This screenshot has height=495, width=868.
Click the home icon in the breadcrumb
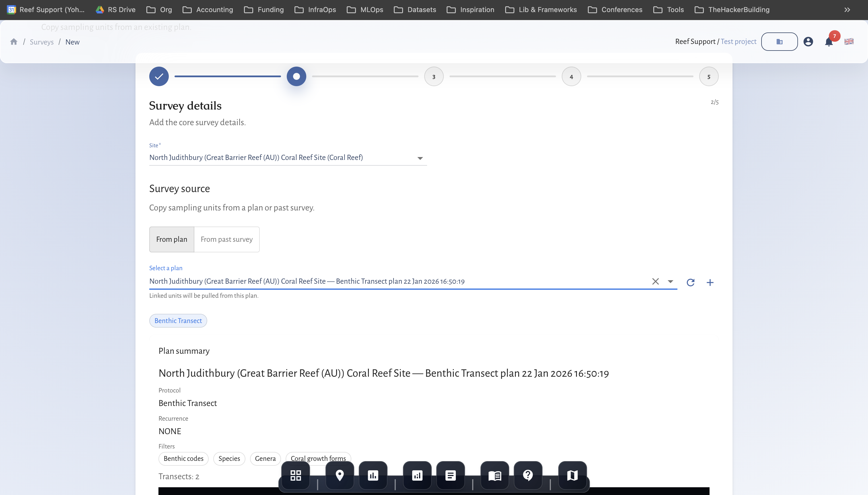click(x=13, y=42)
